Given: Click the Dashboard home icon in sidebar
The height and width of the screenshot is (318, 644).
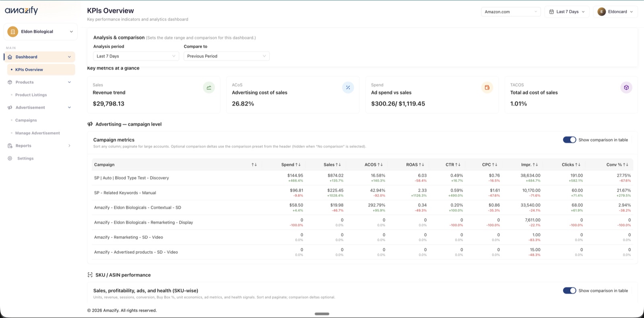Looking at the screenshot, I should [10, 57].
